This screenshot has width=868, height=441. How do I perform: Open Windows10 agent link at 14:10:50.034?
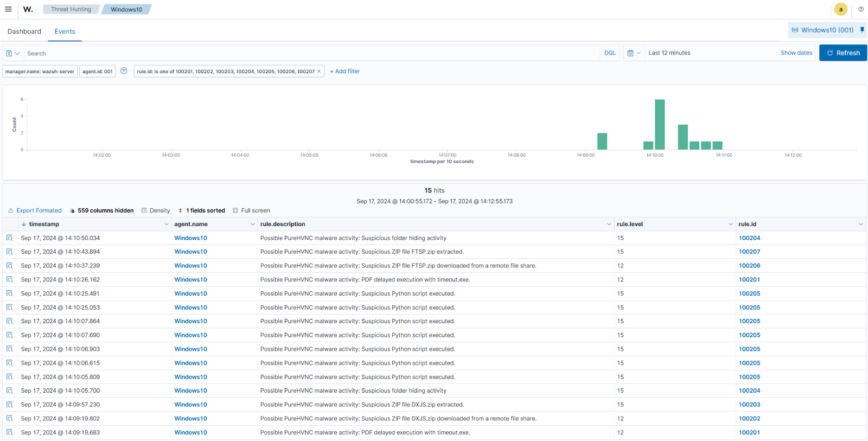(190, 238)
